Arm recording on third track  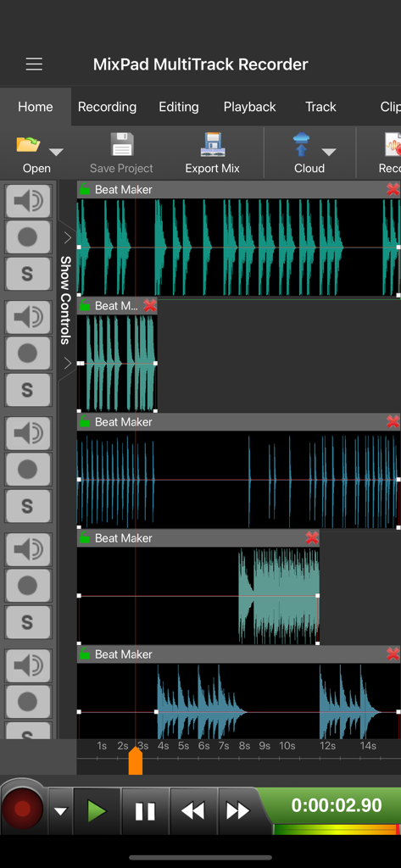28,470
